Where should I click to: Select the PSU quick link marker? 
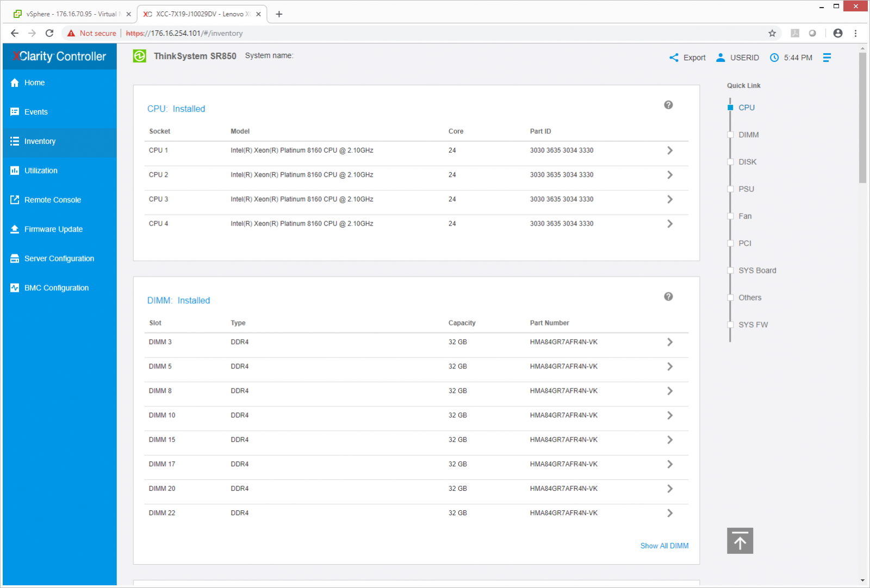[731, 189]
